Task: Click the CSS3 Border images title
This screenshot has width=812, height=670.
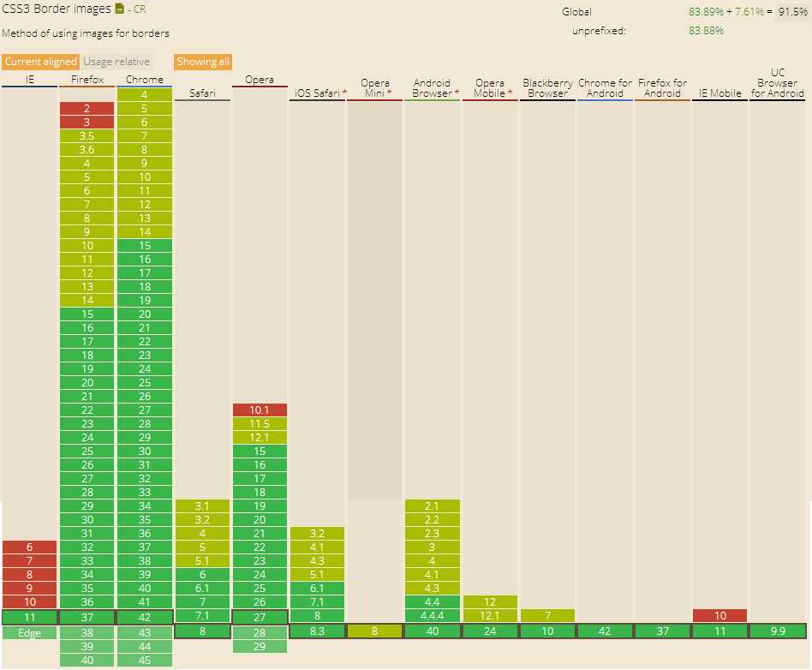Action: 57,9
